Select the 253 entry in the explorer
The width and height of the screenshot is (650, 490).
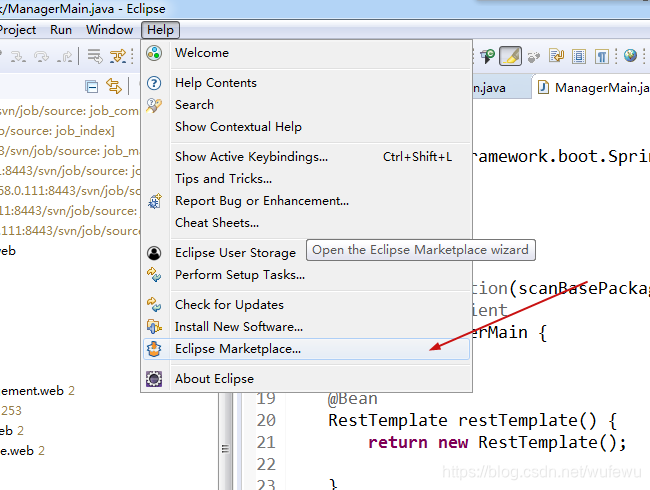click(x=11, y=410)
